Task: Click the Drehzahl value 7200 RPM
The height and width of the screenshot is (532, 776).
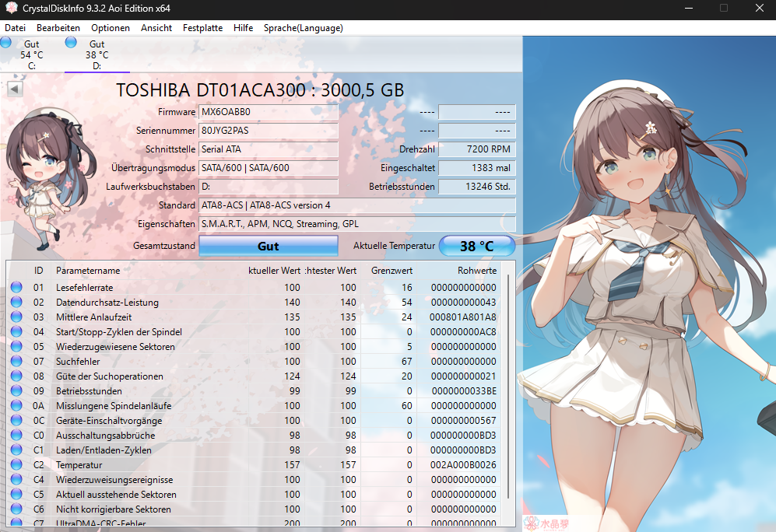Action: click(476, 149)
